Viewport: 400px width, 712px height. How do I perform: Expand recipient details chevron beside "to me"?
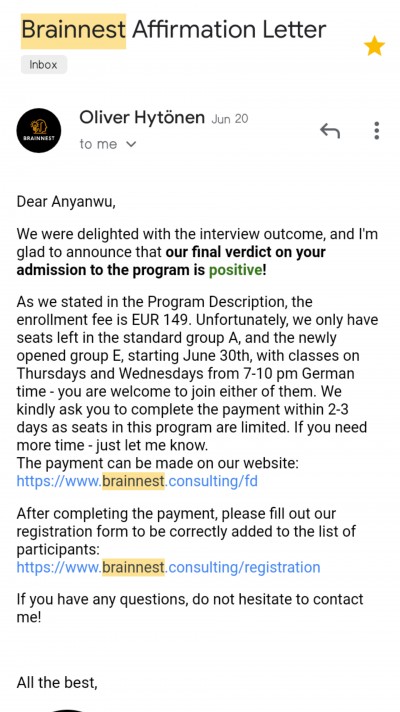pos(131,144)
